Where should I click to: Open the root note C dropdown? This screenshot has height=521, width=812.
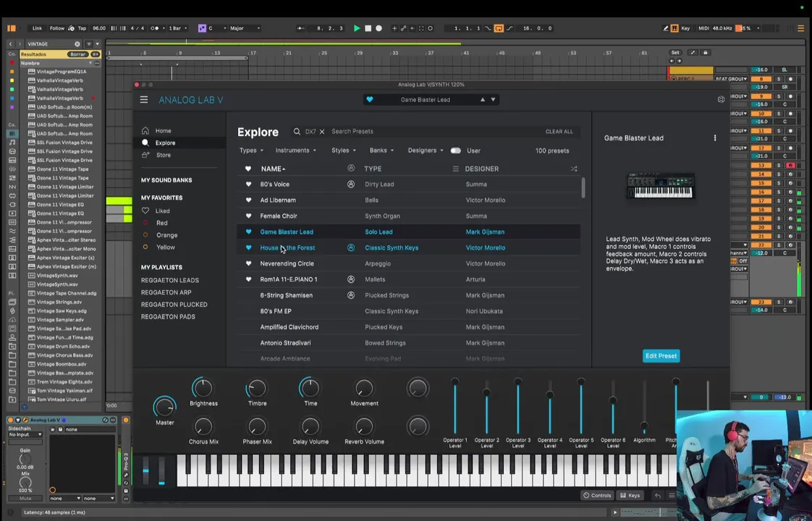pos(217,28)
